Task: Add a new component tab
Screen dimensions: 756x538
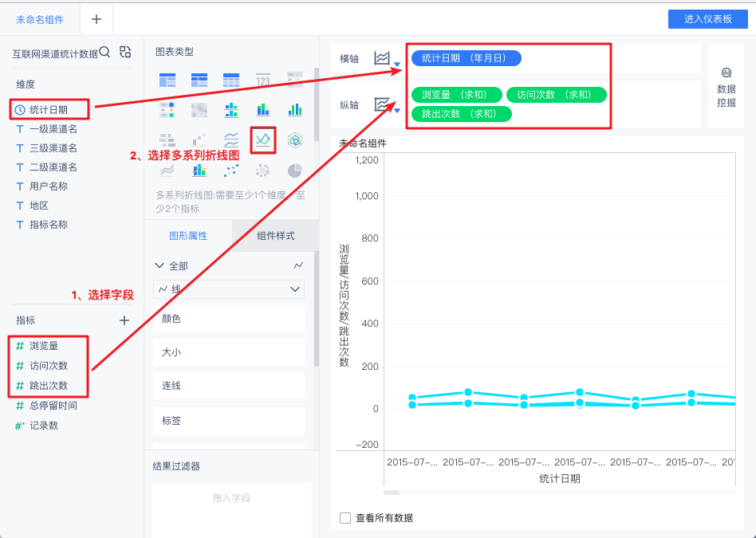Action: [96, 19]
